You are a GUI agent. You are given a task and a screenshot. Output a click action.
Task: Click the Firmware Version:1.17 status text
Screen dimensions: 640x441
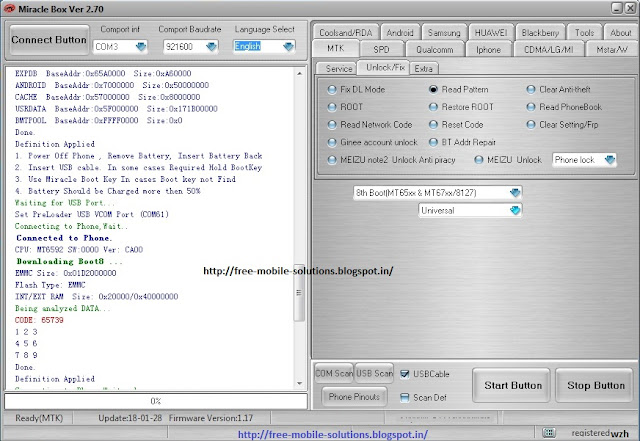point(211,418)
